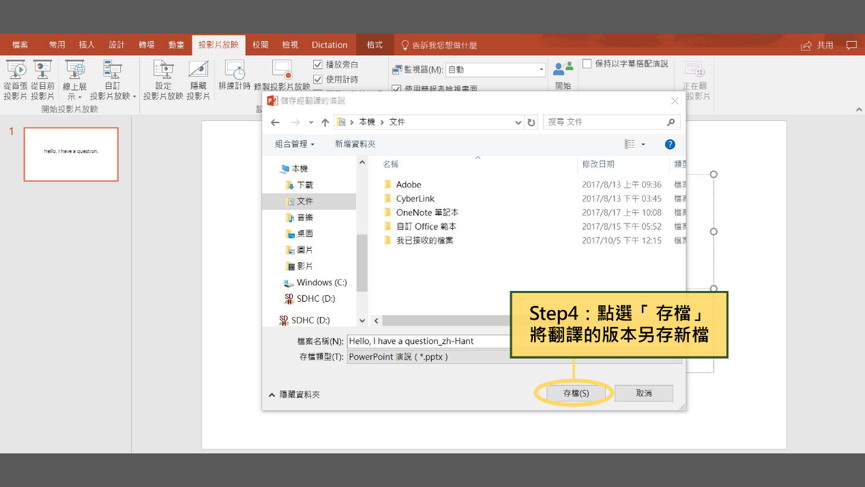Click the Tell Me lightbulb search
The image size is (865, 487).
pyautogui.click(x=405, y=45)
